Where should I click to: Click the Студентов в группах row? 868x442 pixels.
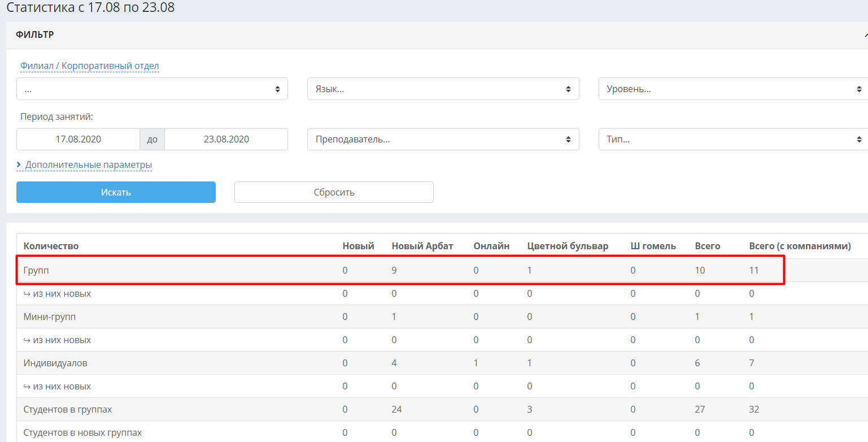click(442, 409)
